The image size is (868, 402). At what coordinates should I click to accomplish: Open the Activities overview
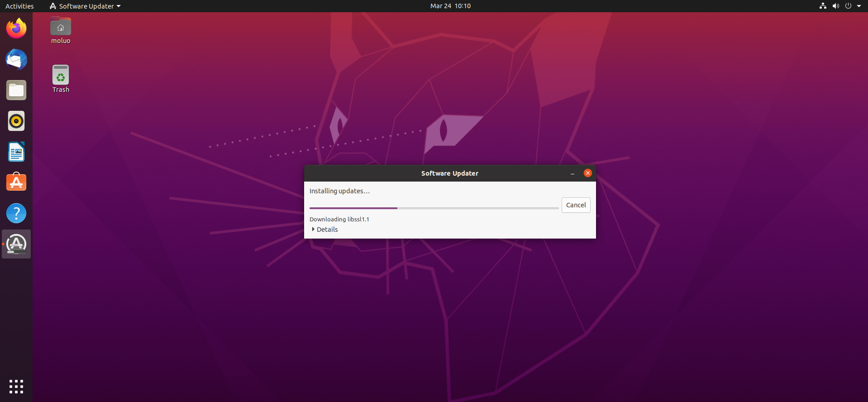(19, 6)
